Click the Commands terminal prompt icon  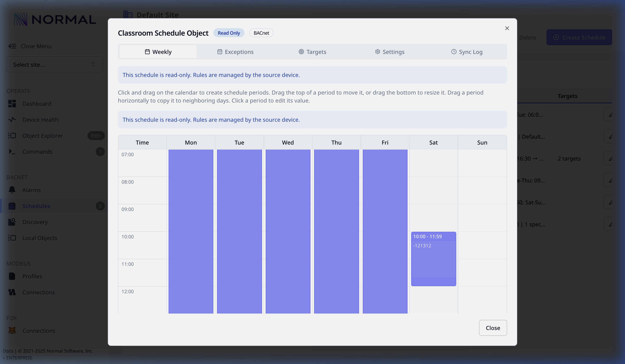(12, 151)
